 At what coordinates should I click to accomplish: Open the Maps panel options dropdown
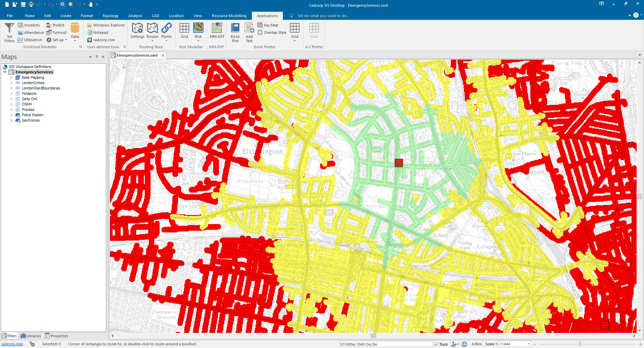90,57
